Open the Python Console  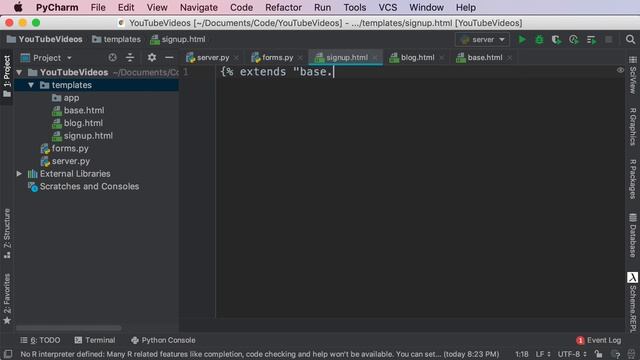163,340
